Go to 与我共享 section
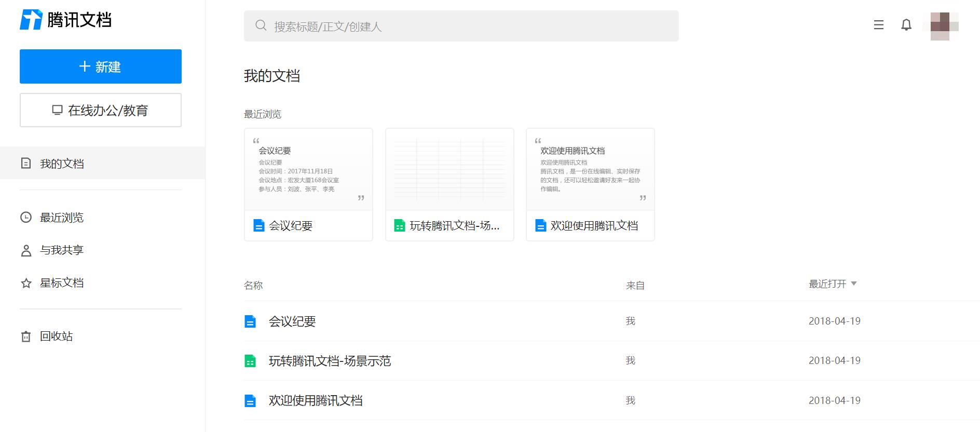Image resolution: width=980 pixels, height=432 pixels. [x=62, y=250]
